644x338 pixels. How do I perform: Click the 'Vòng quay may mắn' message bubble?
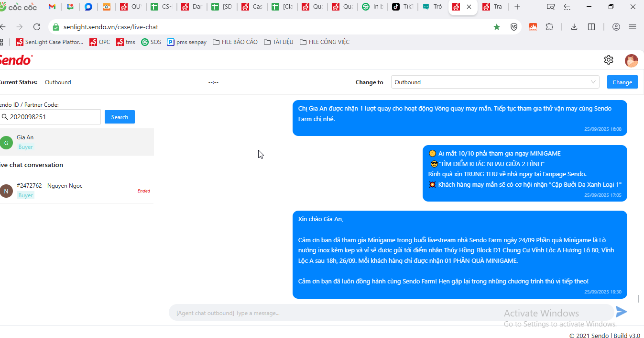tap(459, 118)
